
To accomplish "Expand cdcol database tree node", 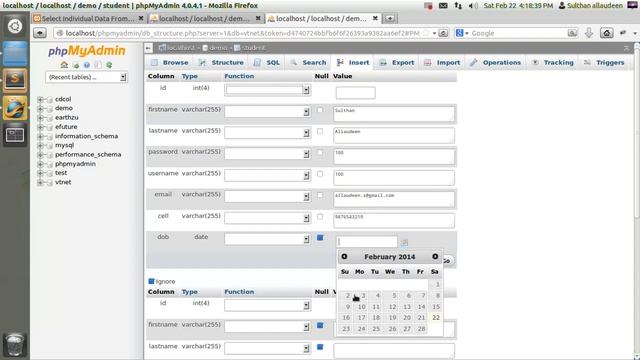I will [x=40, y=99].
